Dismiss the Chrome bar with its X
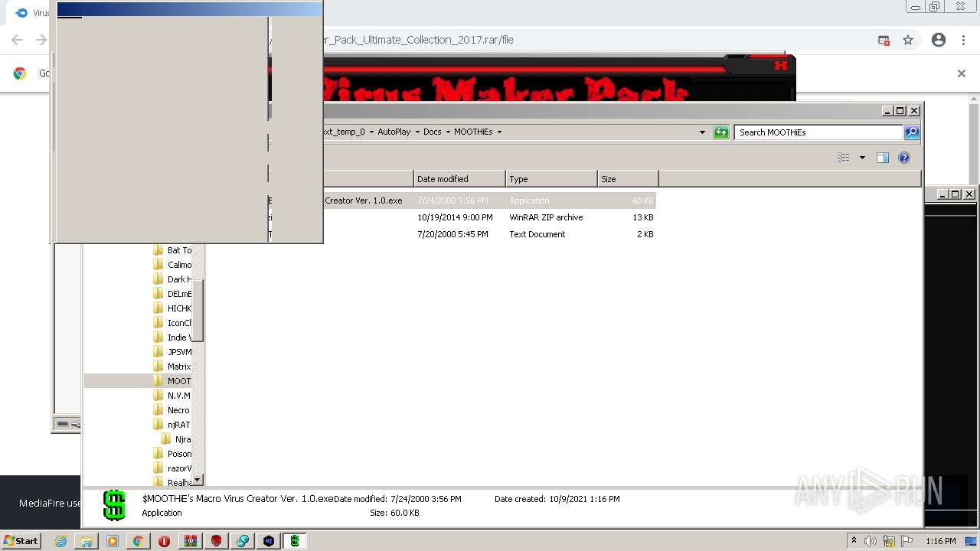The width and height of the screenshot is (980, 551). (x=962, y=73)
